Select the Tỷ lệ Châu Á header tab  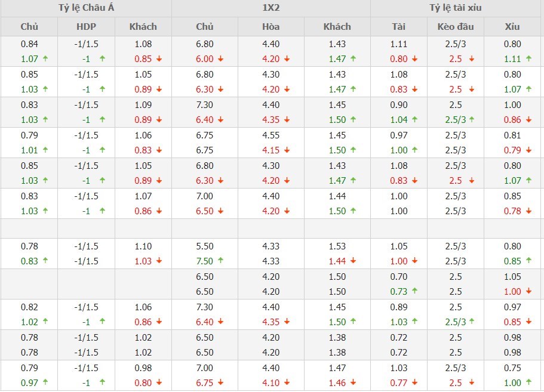tap(86, 8)
